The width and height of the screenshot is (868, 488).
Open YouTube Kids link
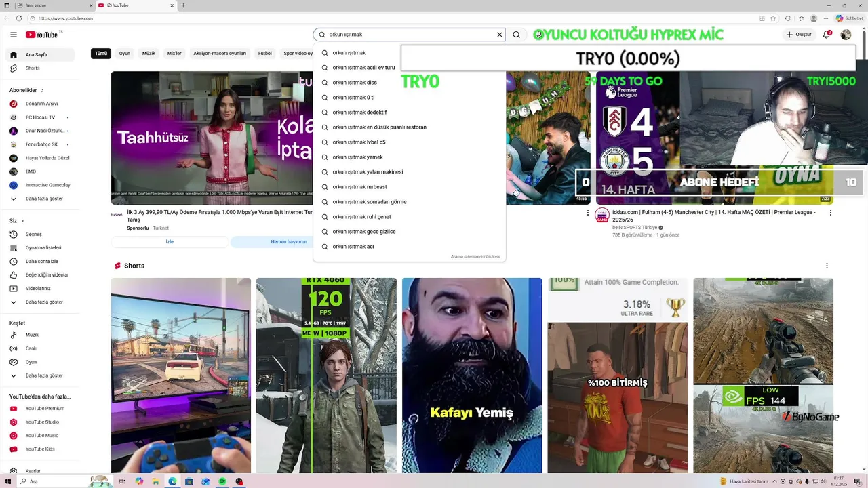[41, 449]
